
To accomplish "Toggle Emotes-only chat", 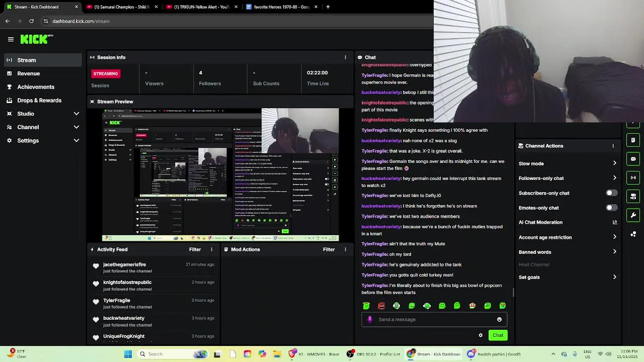I will point(611,208).
